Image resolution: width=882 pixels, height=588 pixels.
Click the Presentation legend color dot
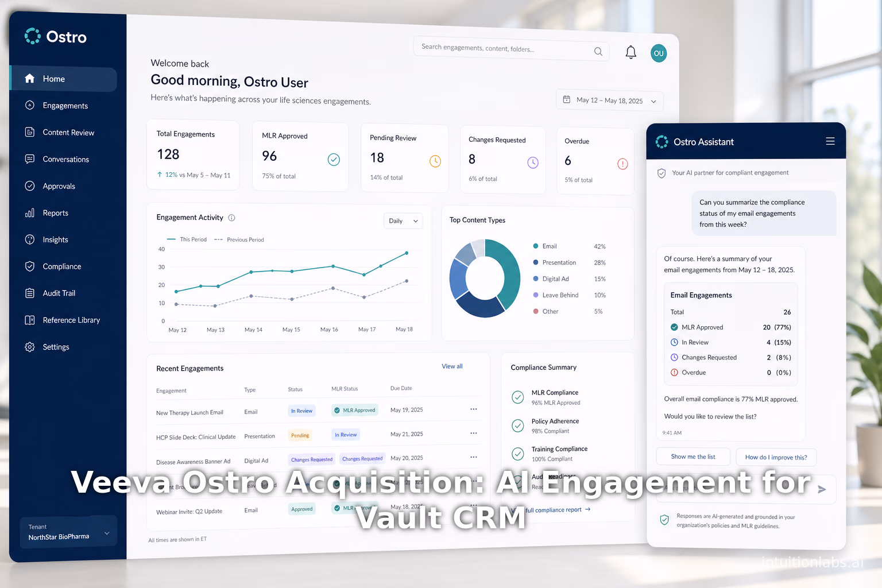[x=536, y=262]
